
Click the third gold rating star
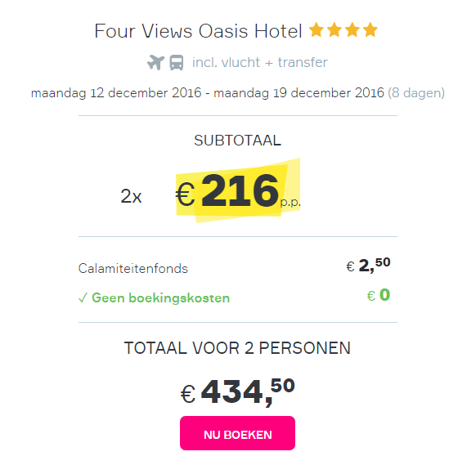[353, 29]
